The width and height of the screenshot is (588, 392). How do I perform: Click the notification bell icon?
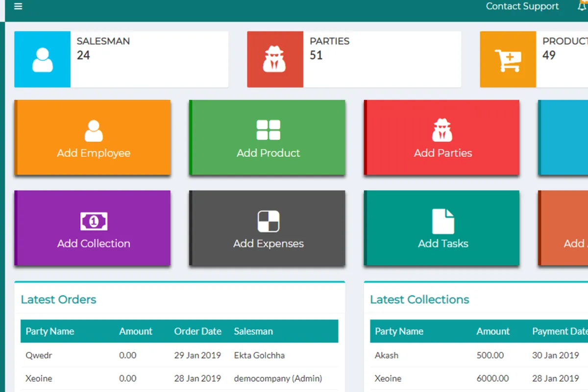583,6
